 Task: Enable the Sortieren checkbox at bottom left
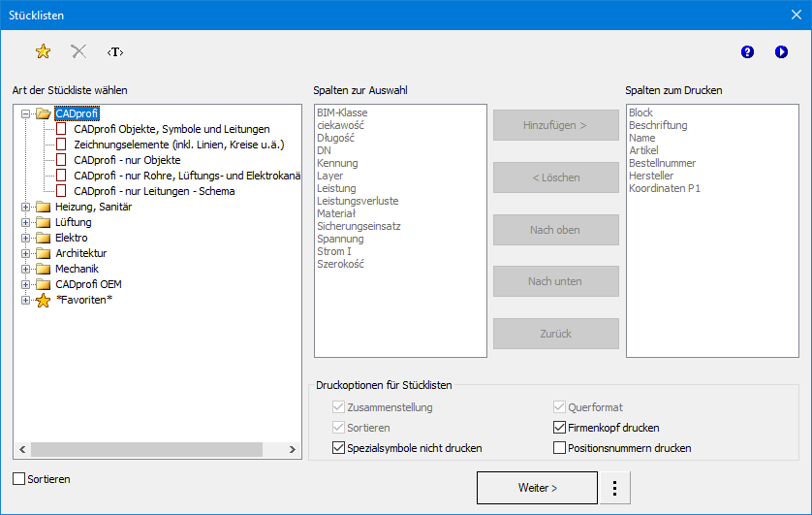point(19,479)
